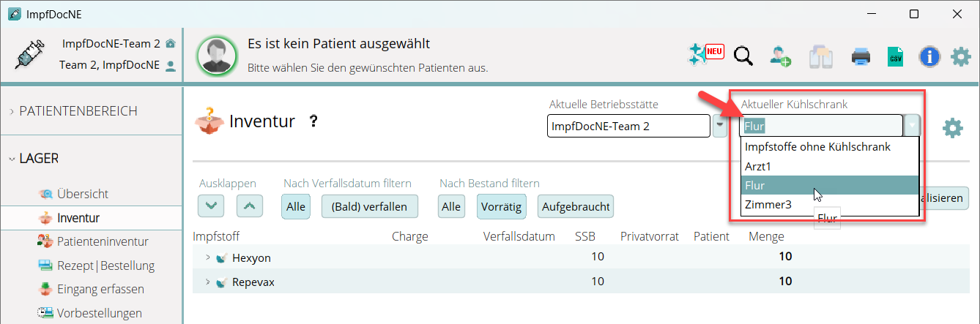The height and width of the screenshot is (324, 980).
Task: Open the CSV export icon
Action: pos(895,56)
